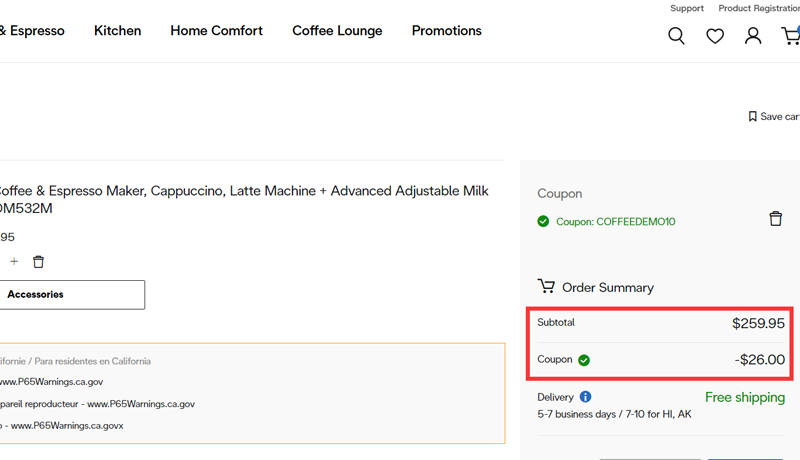Open the site search

click(677, 36)
